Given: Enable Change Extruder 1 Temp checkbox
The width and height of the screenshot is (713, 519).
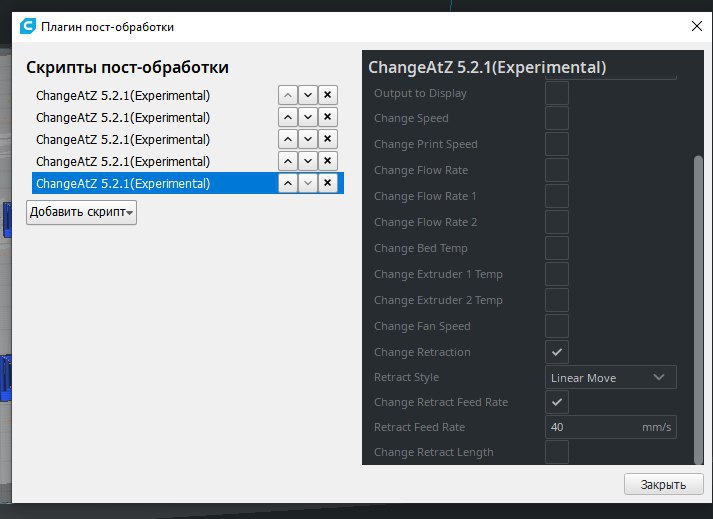Looking at the screenshot, I should (x=557, y=274).
